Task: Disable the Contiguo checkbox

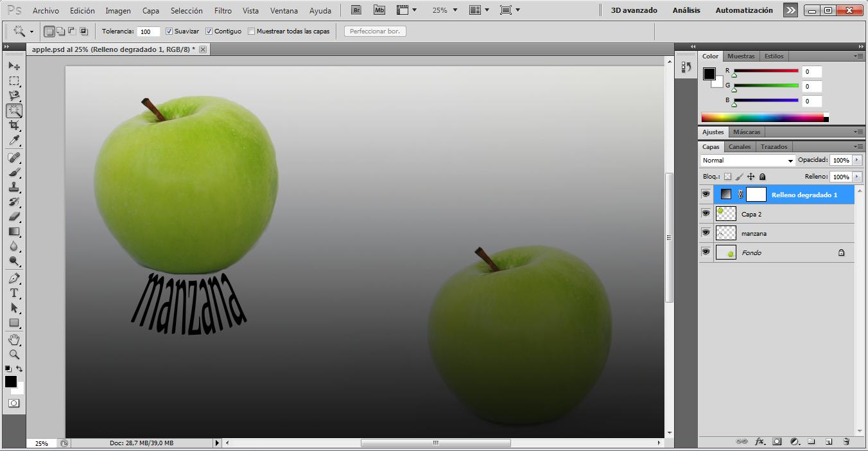Action: [209, 30]
